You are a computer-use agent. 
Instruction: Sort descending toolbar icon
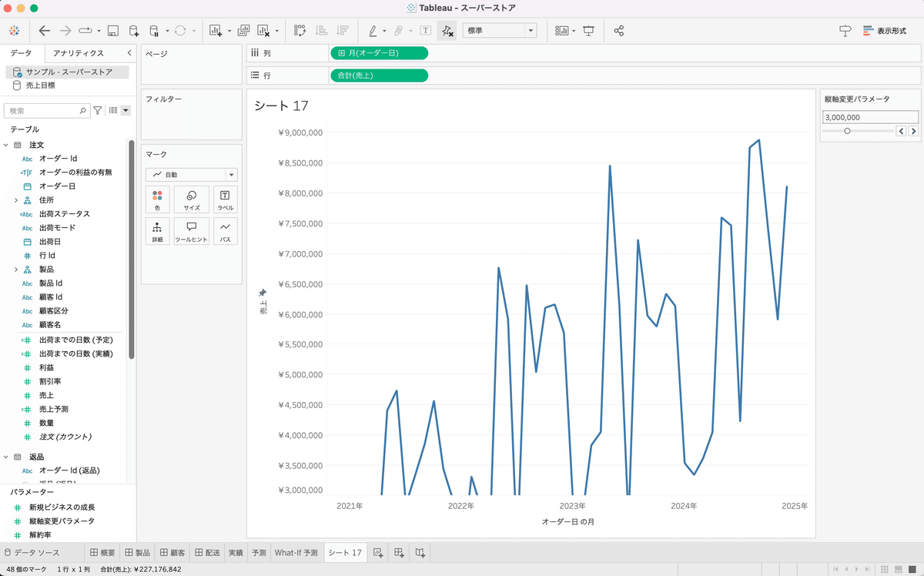coord(343,31)
